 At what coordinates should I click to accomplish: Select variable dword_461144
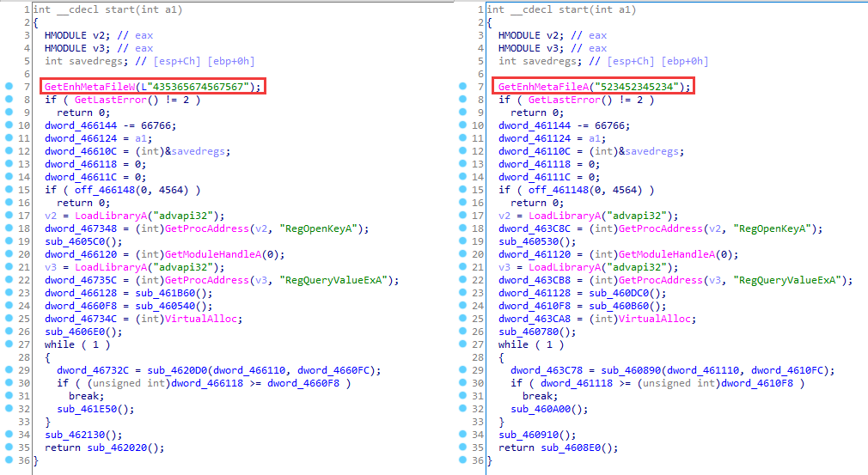(x=535, y=125)
